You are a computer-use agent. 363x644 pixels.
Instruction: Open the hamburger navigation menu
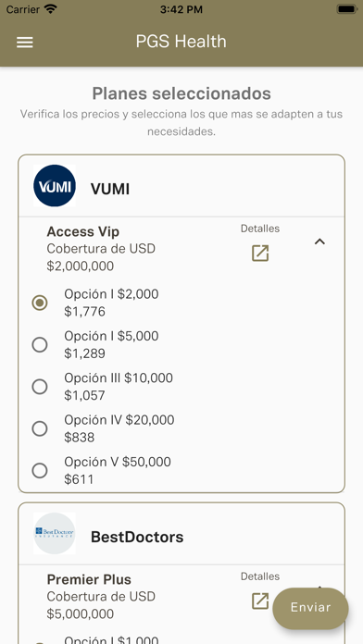coord(25,42)
